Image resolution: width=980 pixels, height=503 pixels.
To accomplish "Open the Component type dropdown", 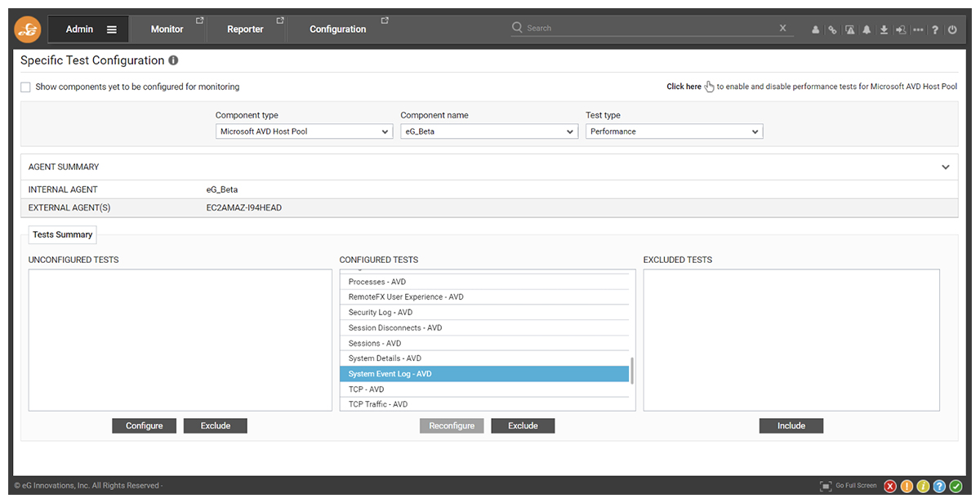I will [x=304, y=131].
